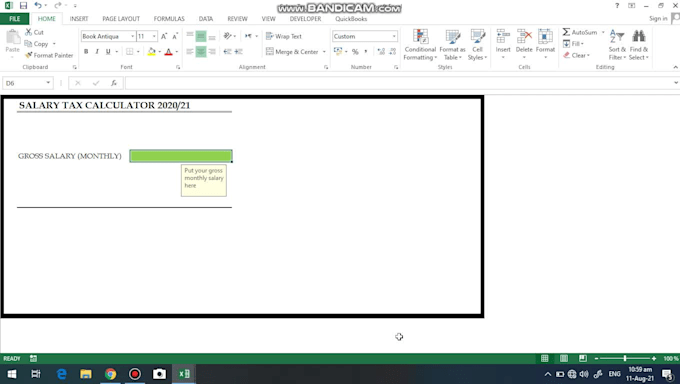The image size is (680, 384).
Task: Open the FILE tab
Action: click(15, 19)
